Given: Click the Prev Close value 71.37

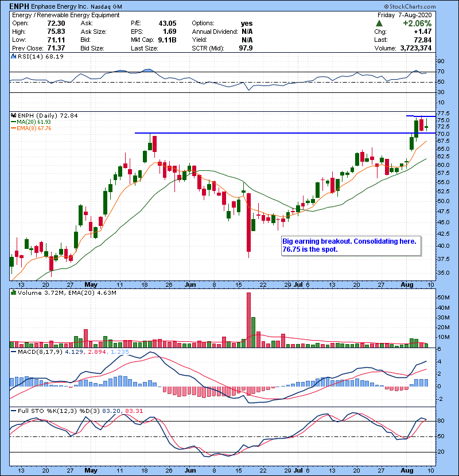Looking at the screenshot, I should pyautogui.click(x=56, y=48).
